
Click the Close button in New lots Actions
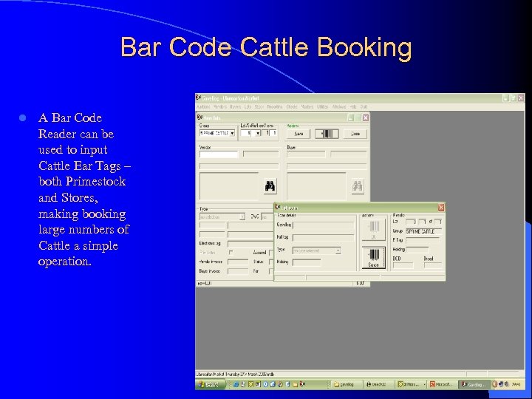coord(355,134)
